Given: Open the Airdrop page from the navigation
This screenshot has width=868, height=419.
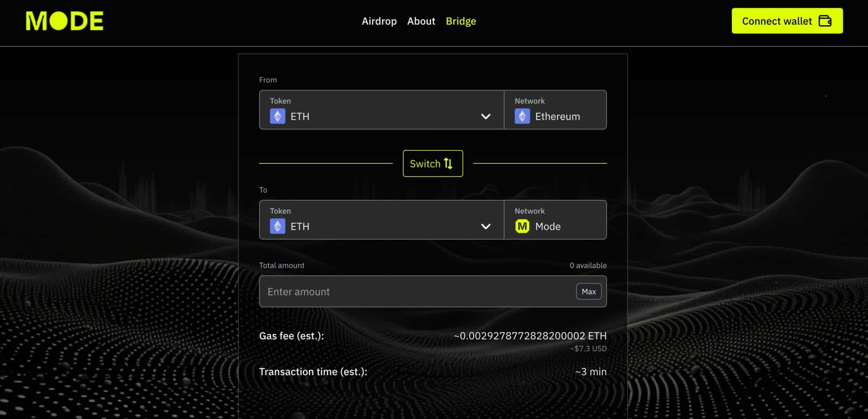Looking at the screenshot, I should click(379, 21).
